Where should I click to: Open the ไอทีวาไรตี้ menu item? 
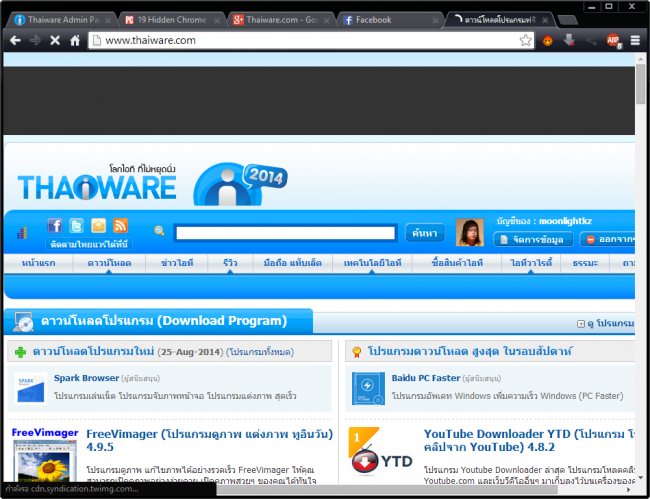[x=531, y=263]
